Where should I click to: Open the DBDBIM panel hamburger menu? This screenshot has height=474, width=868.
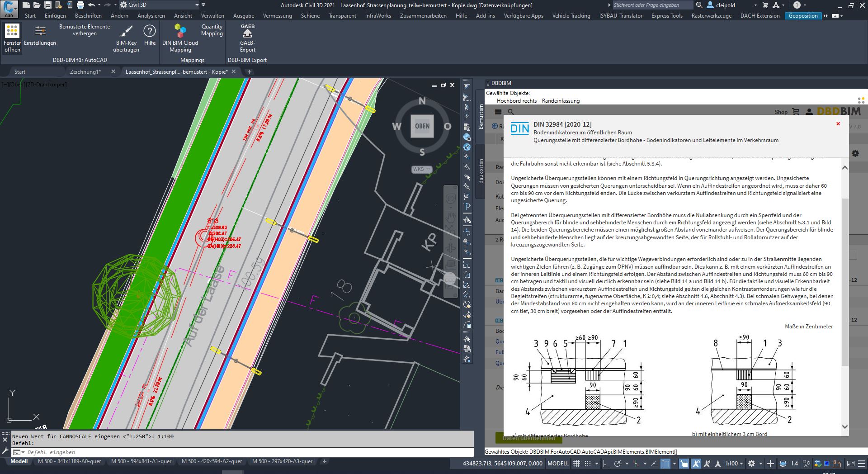coord(498,112)
